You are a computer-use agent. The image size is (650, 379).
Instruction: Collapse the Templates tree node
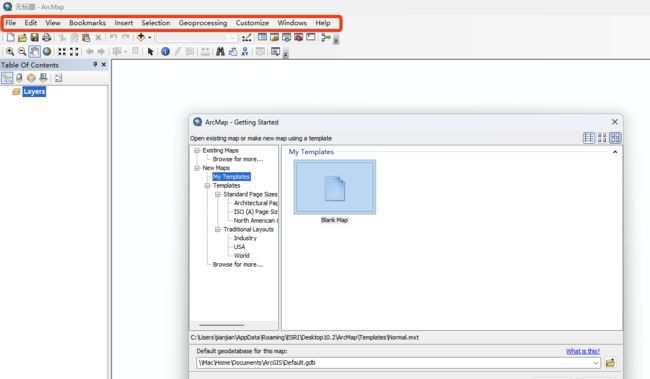(x=207, y=185)
